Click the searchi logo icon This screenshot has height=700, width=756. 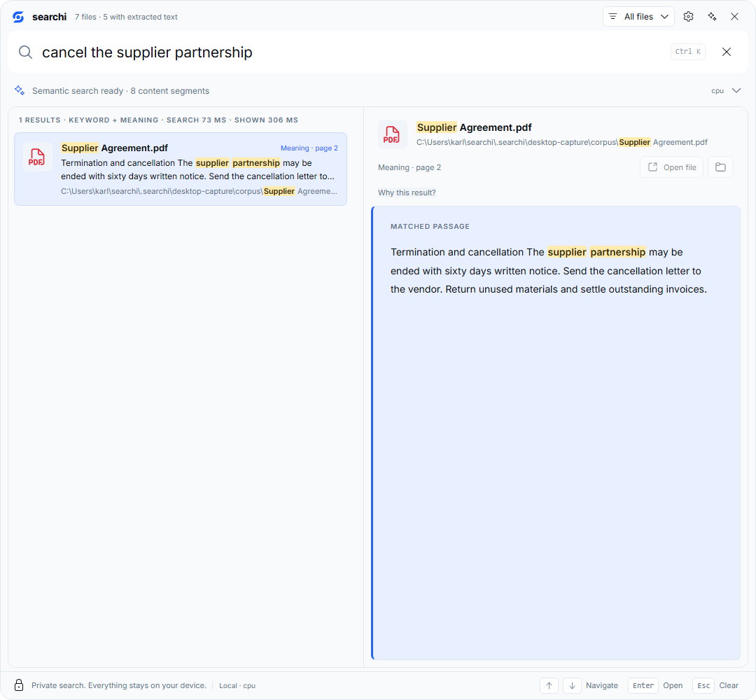(18, 17)
